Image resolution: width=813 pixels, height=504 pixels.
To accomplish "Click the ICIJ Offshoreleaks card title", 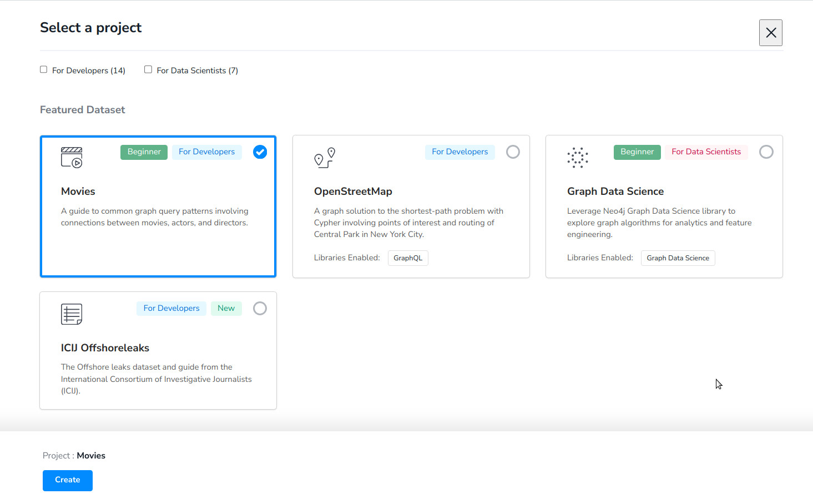I will pos(105,348).
